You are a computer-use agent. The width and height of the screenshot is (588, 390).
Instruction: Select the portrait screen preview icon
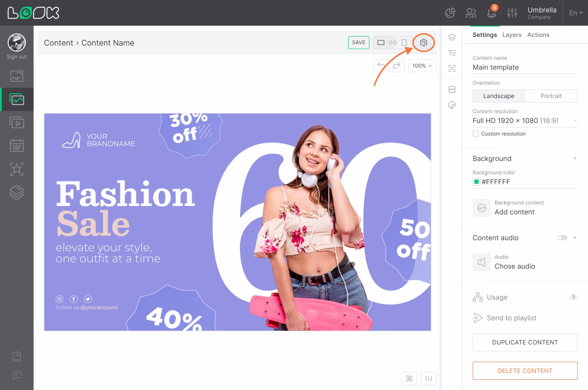(404, 43)
